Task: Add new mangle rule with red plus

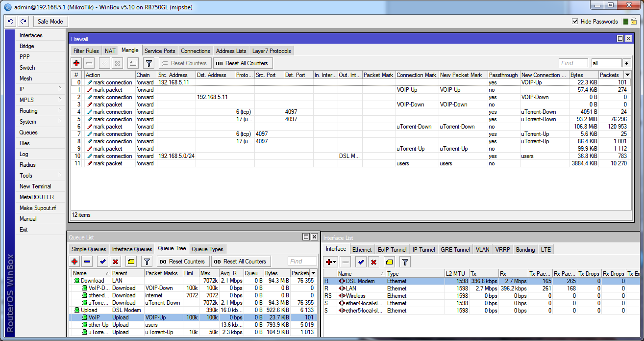Action: [x=76, y=63]
